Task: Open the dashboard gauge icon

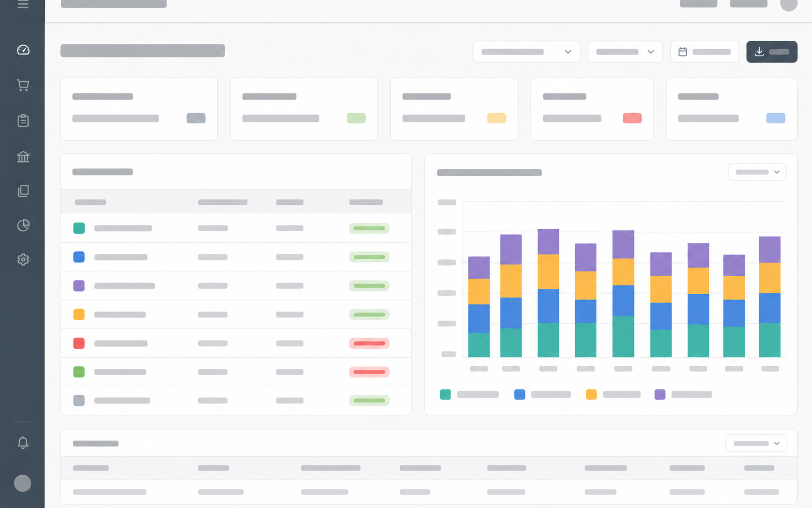Action: click(x=23, y=50)
